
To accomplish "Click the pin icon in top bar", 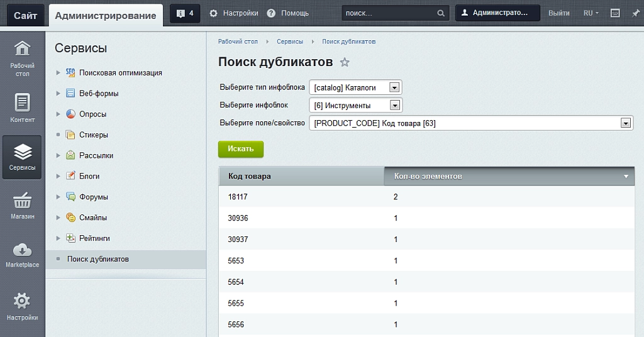I will pos(635,13).
